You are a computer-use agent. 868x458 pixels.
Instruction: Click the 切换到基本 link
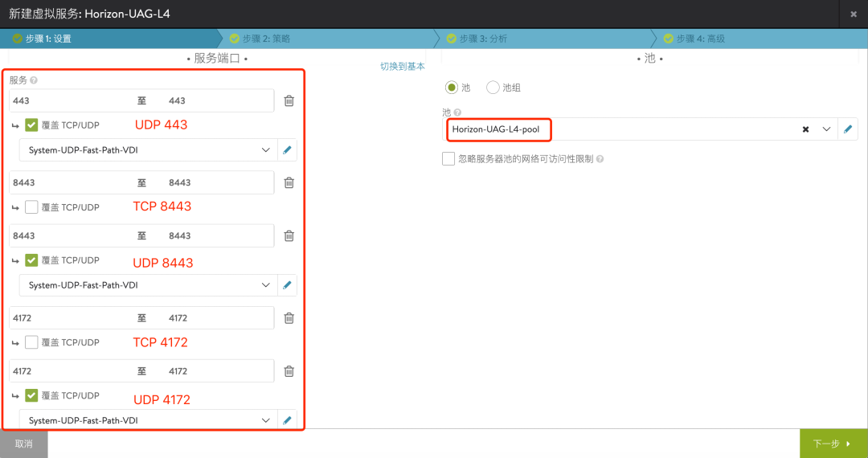[x=403, y=67]
